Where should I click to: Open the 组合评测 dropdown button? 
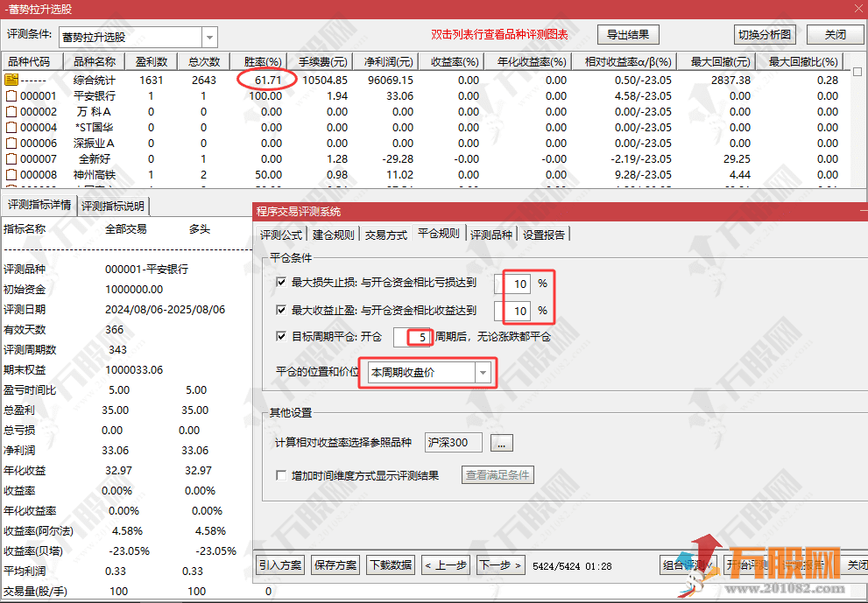click(688, 564)
